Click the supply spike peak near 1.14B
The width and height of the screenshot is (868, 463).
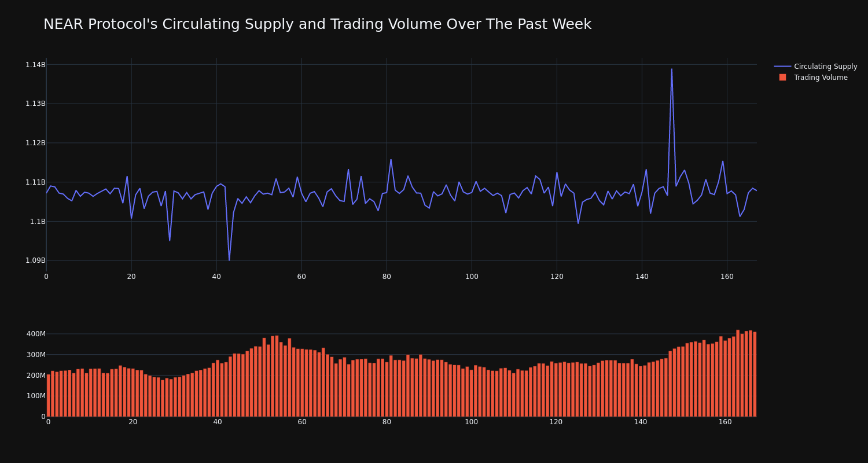click(672, 69)
